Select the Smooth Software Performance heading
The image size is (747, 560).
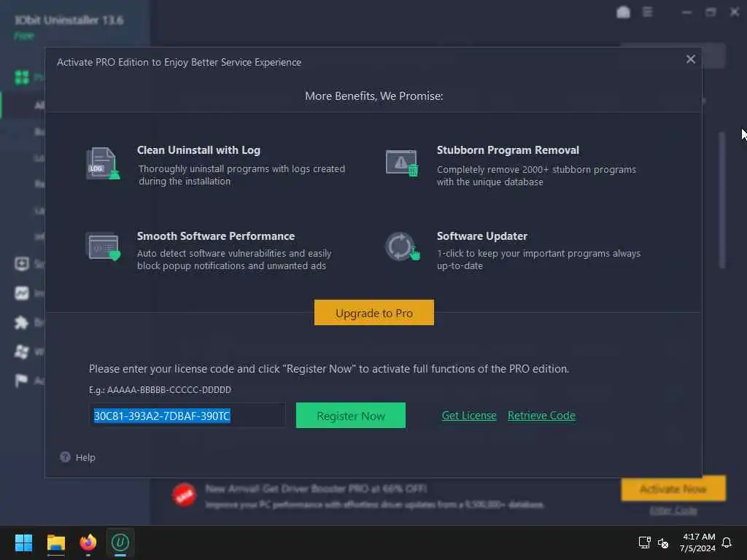point(216,236)
